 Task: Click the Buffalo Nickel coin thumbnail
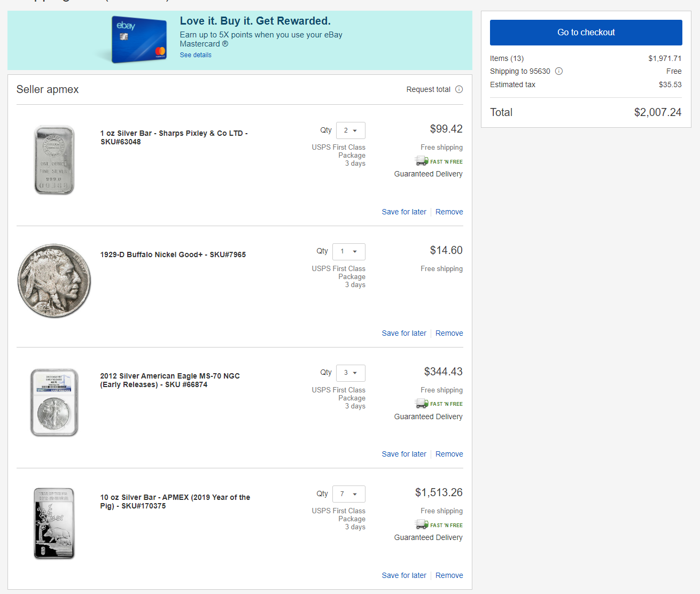[54, 281]
